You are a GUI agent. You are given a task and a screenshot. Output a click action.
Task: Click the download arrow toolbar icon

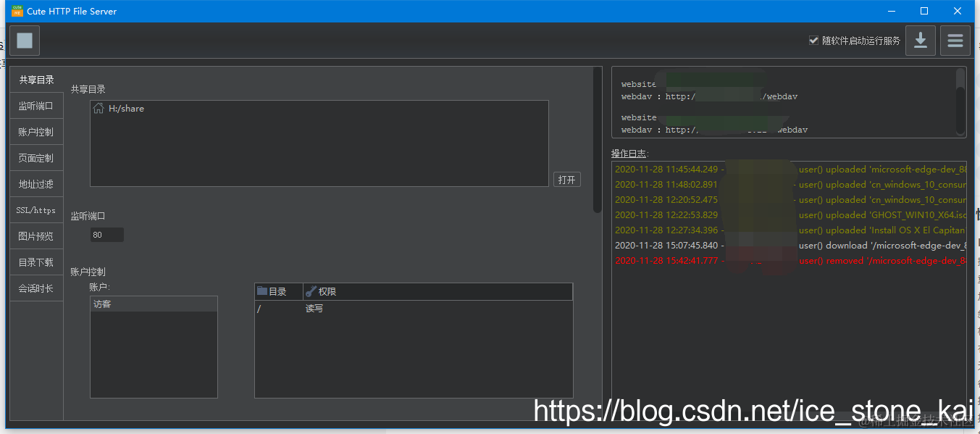(921, 41)
